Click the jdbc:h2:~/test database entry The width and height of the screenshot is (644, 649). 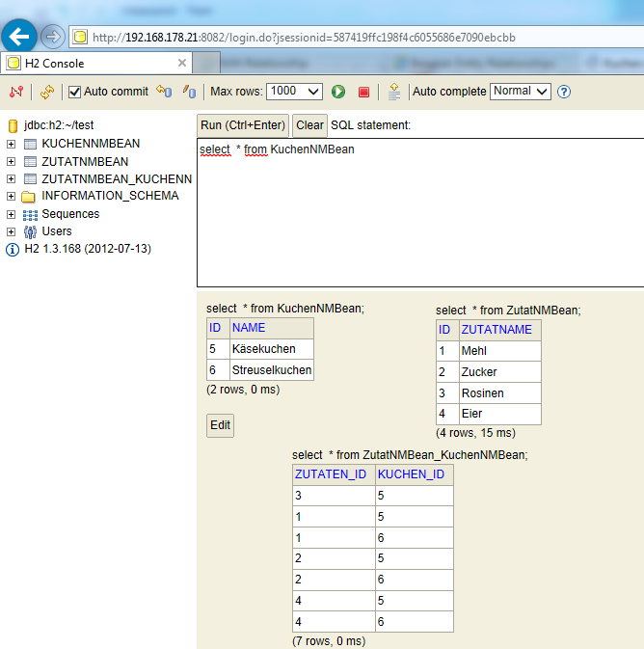coord(59,125)
